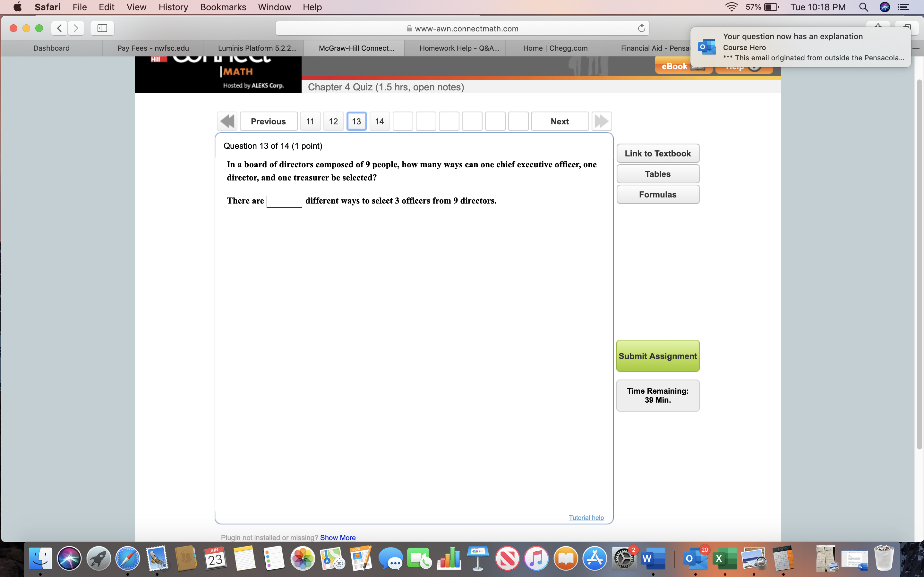The width and height of the screenshot is (924, 577).
Task: Jump ahead using the fast-forward arrow
Action: [602, 121]
